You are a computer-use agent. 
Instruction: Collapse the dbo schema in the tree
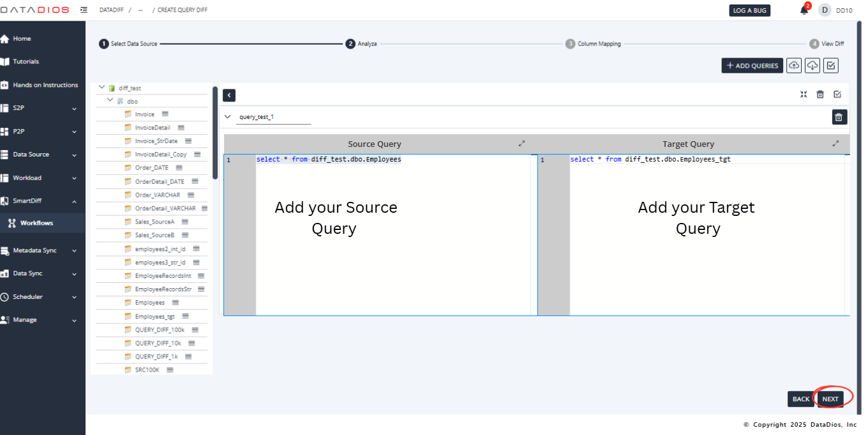pyautogui.click(x=108, y=100)
